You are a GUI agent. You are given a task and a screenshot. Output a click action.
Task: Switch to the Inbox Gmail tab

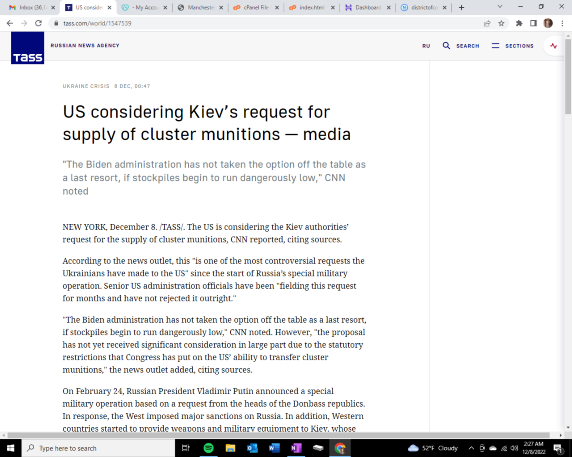coord(32,7)
